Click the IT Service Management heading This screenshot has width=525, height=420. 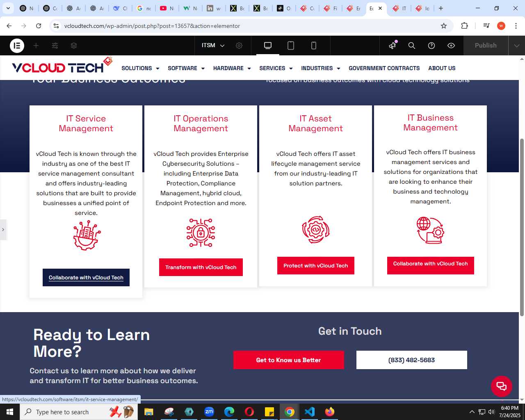[86, 123]
